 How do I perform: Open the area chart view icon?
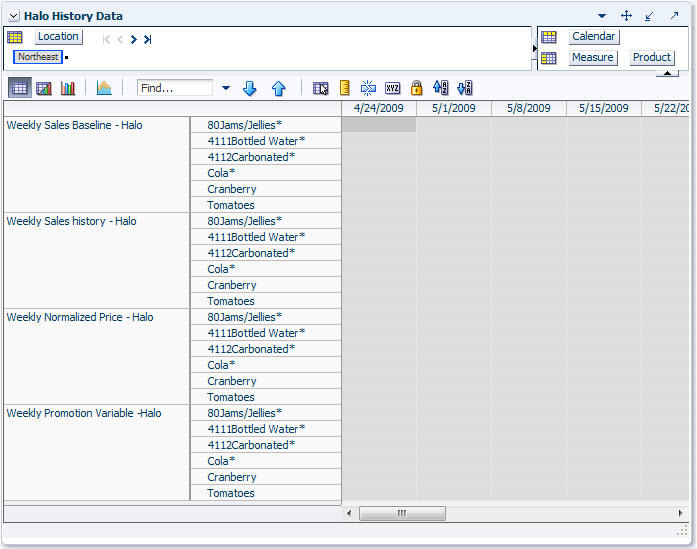(x=104, y=88)
